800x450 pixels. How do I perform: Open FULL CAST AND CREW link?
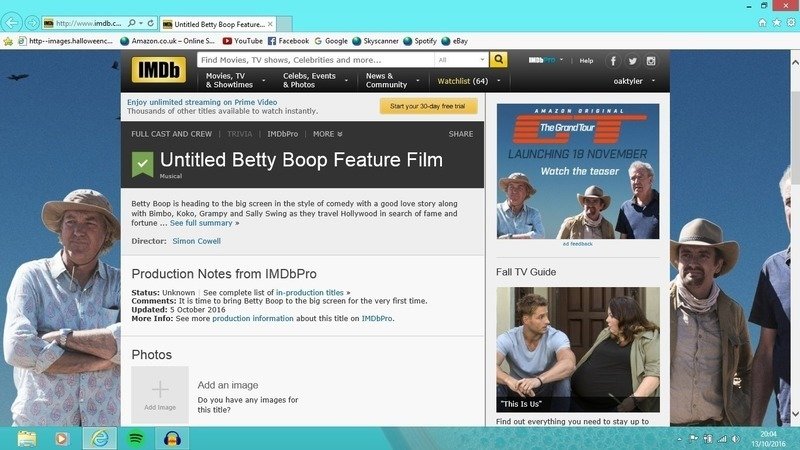click(171, 134)
